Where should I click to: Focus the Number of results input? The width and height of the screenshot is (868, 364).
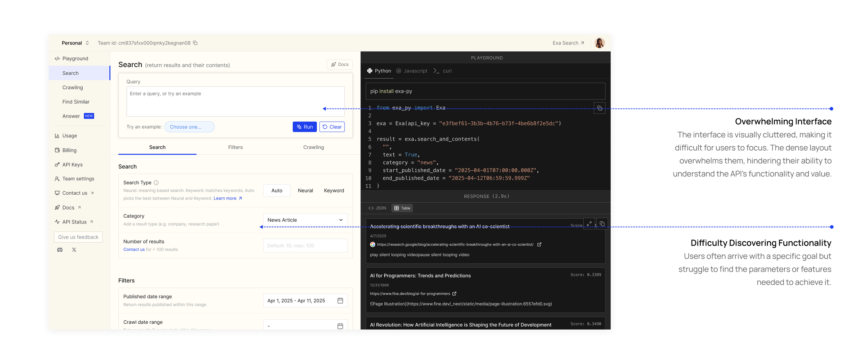(305, 245)
